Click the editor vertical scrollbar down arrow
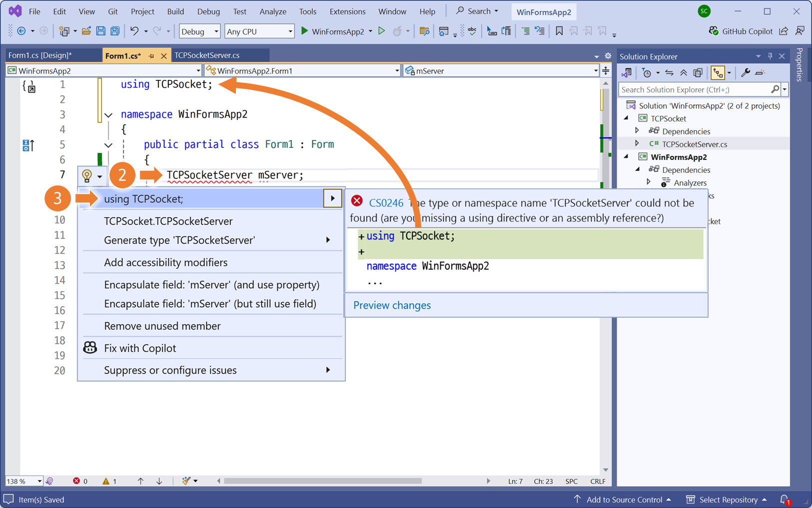 606,470
